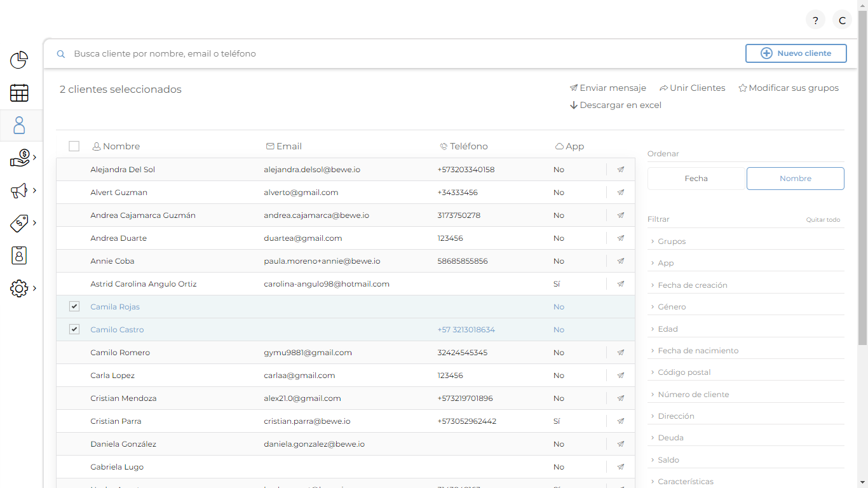Image resolution: width=868 pixels, height=488 pixels.
Task: Click Modificar sus grupos action
Action: point(789,88)
